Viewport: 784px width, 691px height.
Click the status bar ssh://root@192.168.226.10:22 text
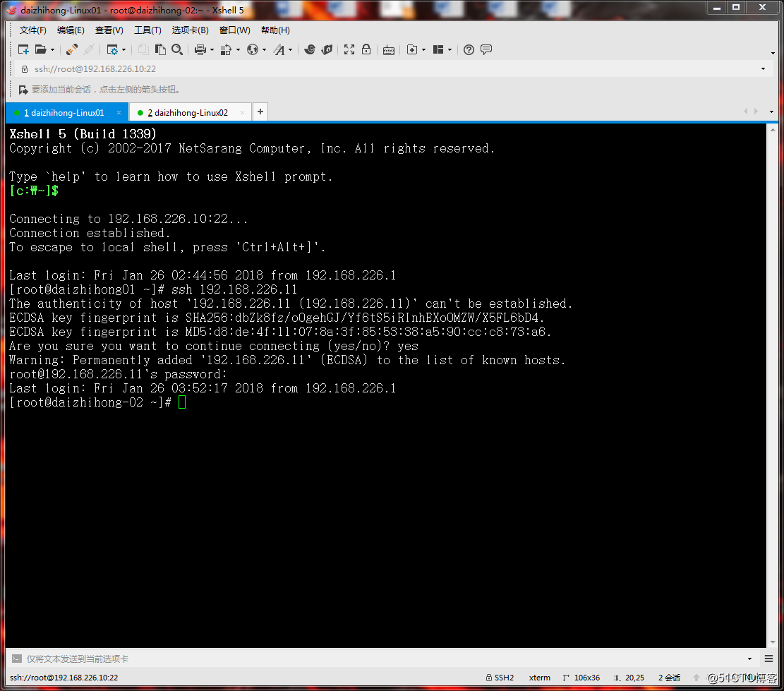64,678
